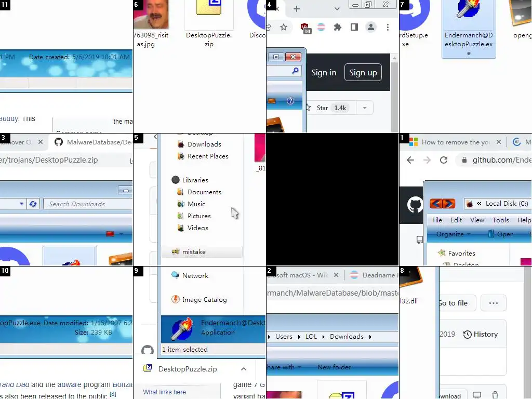Open the Share with dropdown
The width and height of the screenshot is (532, 399).
click(x=284, y=367)
